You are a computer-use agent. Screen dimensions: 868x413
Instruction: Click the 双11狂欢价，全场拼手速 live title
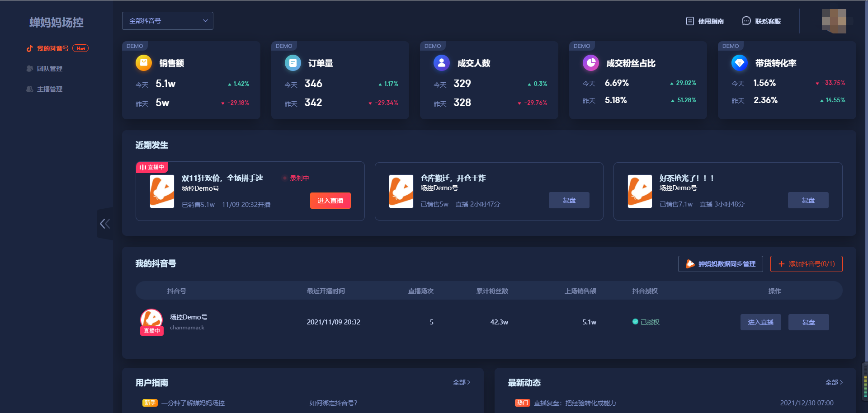222,178
